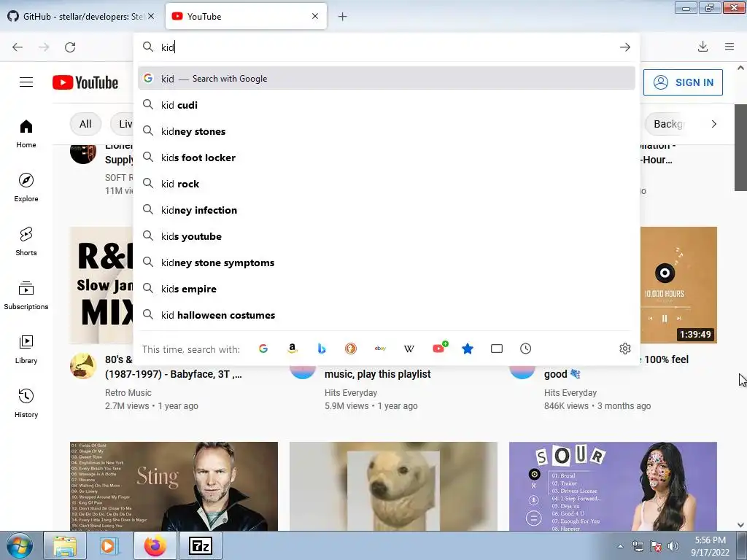
Task: Close the GitHub stellar/developers tab
Action: tap(151, 16)
